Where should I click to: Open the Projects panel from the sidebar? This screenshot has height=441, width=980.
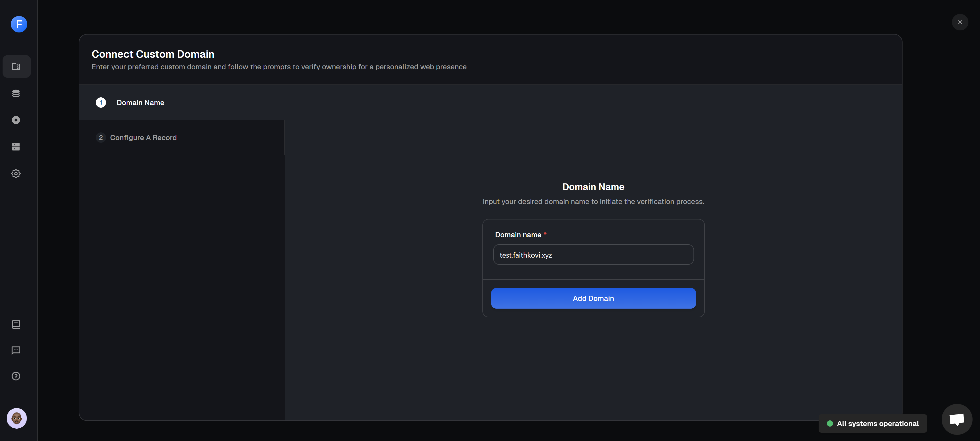point(16,66)
